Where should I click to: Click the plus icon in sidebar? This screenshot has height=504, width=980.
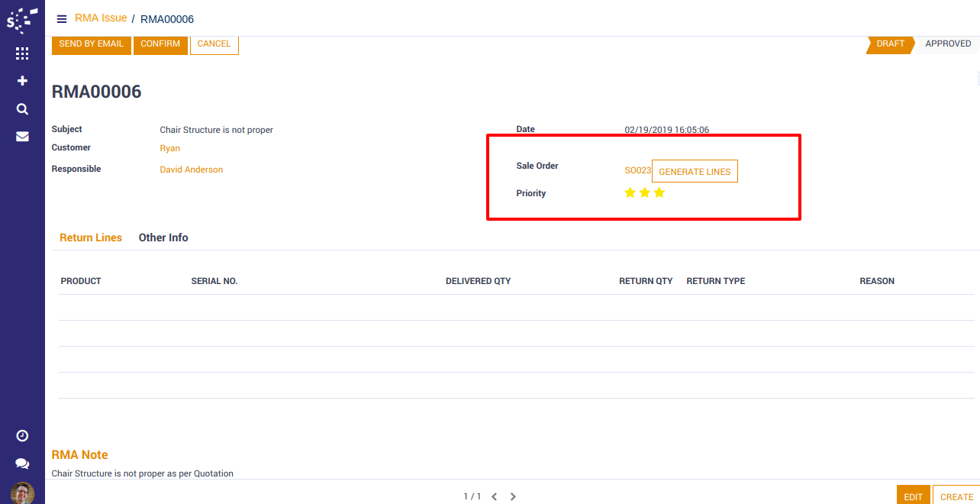tap(22, 81)
